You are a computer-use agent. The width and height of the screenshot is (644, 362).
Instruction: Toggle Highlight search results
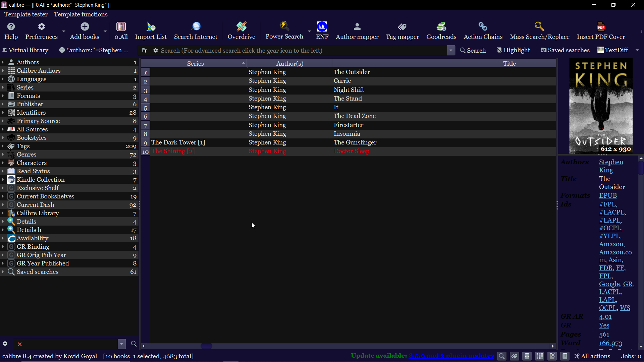[513, 50]
